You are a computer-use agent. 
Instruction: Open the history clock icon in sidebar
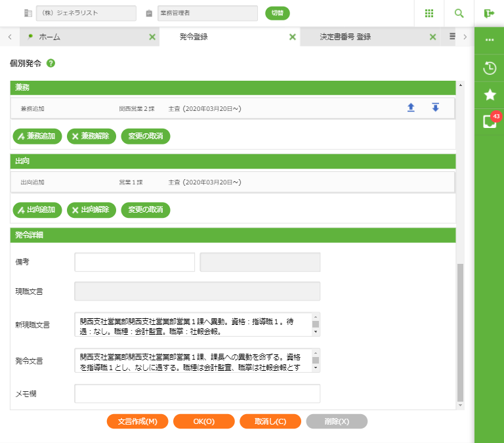489,68
